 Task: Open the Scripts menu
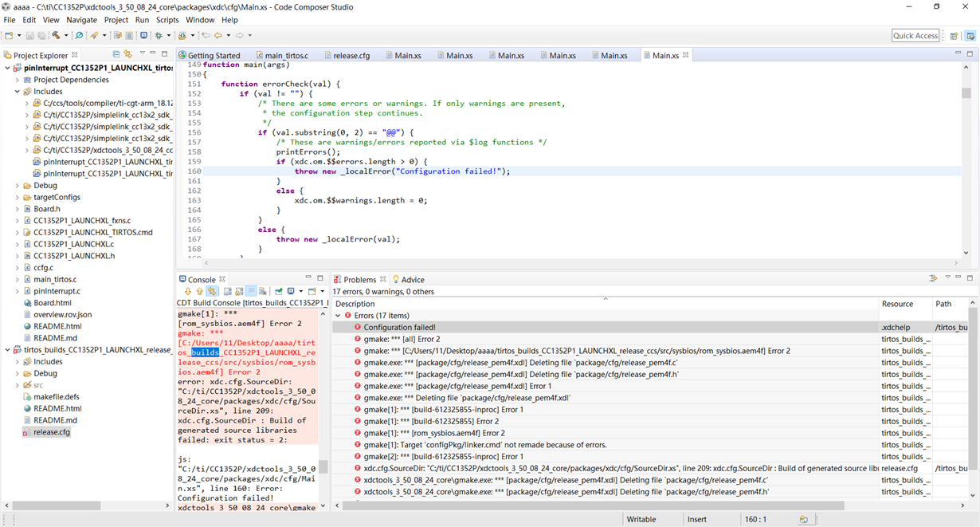tap(167, 20)
